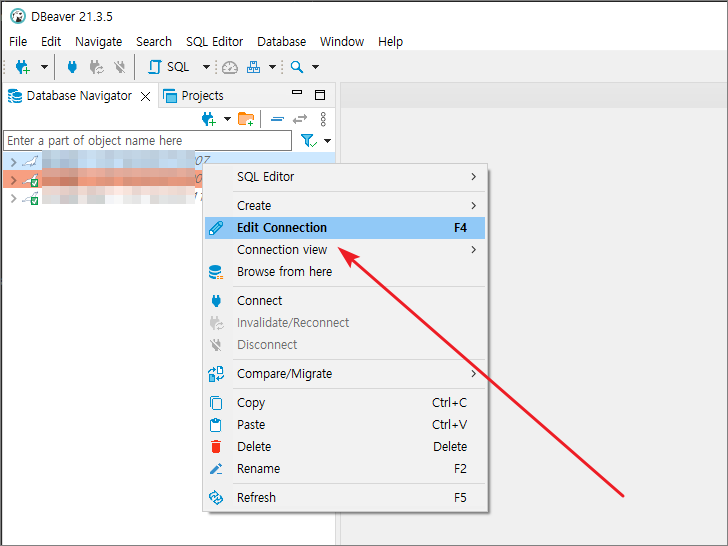The height and width of the screenshot is (546, 728).
Task: Open the navigator view menu dots icon
Action: 323,119
